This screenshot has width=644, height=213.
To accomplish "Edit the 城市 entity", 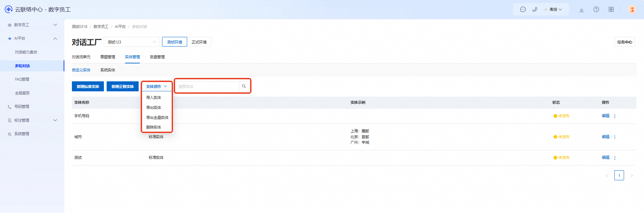I will pos(605,137).
